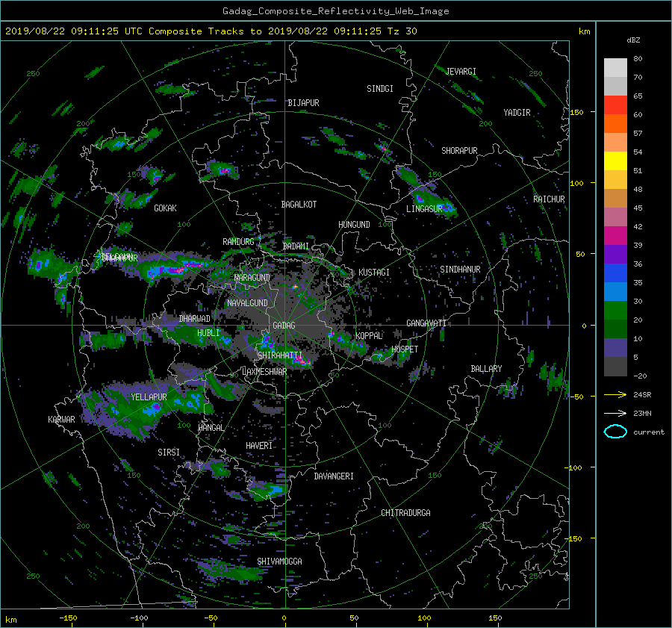This screenshot has width=672, height=628.
Task: Click the BIJAPUR city label
Action: click(303, 103)
